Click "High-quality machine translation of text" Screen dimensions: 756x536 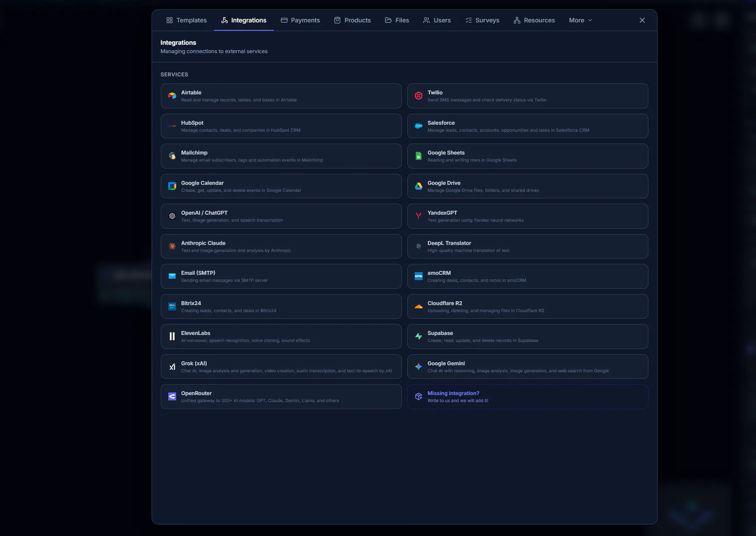(x=468, y=251)
